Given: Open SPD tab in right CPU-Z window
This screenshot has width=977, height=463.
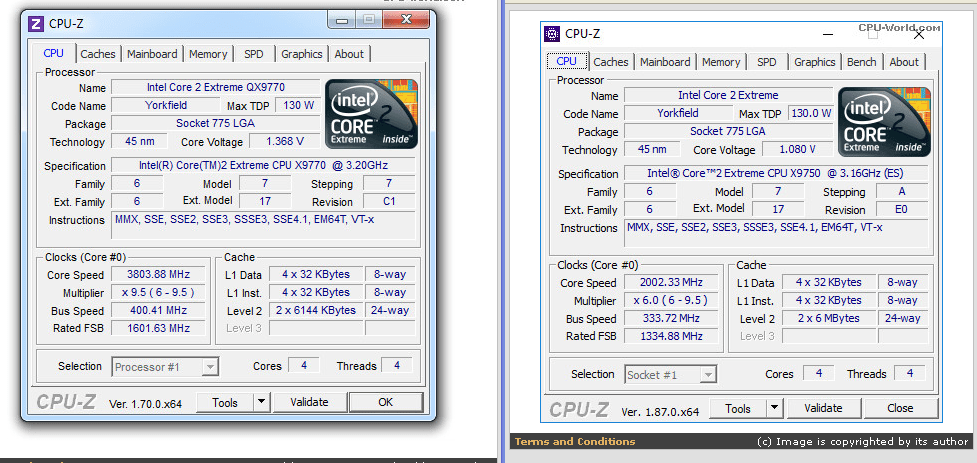Looking at the screenshot, I should tap(766, 62).
